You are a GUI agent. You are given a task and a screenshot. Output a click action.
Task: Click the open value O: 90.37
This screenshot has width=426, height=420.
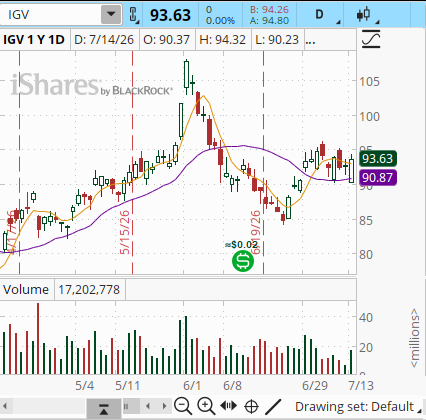click(x=166, y=40)
